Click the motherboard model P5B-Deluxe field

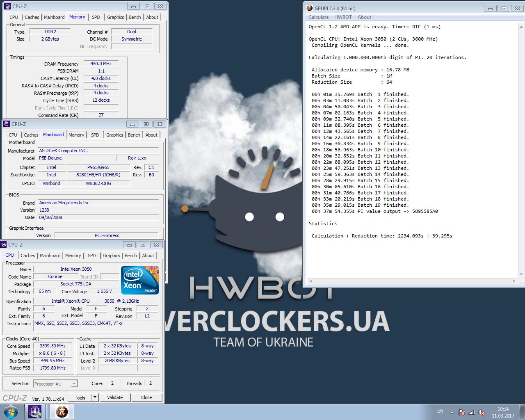[x=76, y=158]
